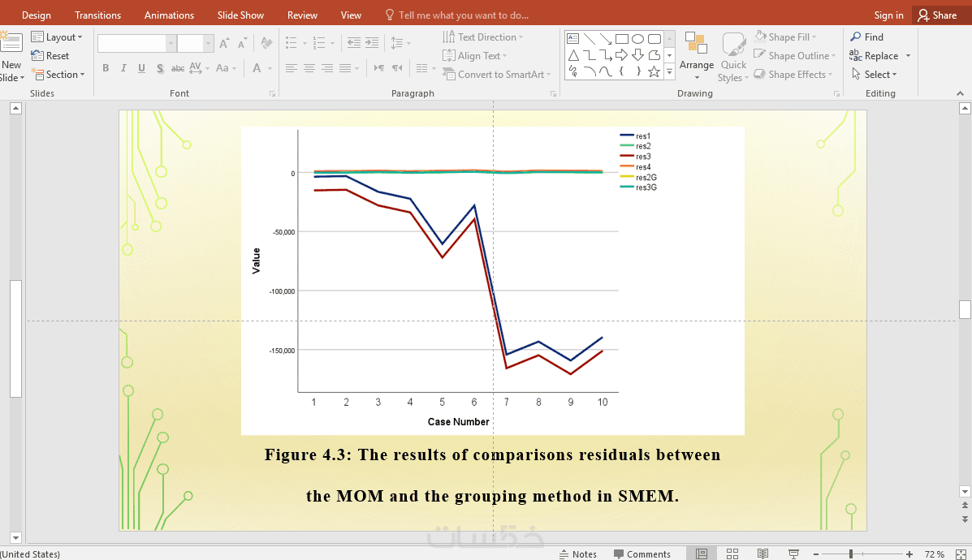Viewport: 972px width, 560px height.
Task: Click the zoom out minus button
Action: (x=816, y=554)
